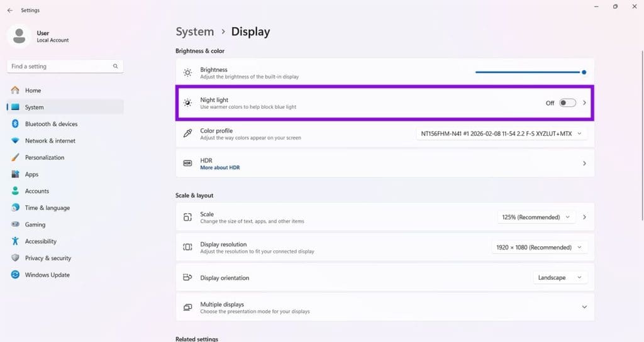Click the Windows Update sync icon
This screenshot has width=644, height=342.
pos(15,275)
